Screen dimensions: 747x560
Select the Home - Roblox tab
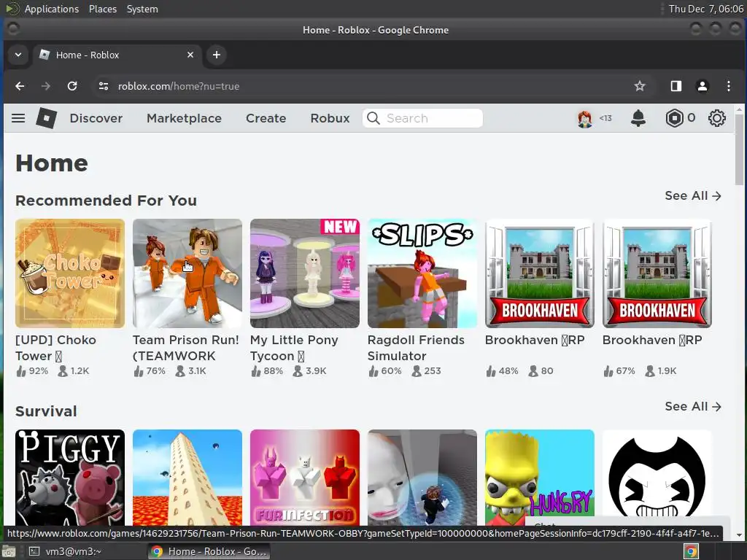tap(117, 55)
